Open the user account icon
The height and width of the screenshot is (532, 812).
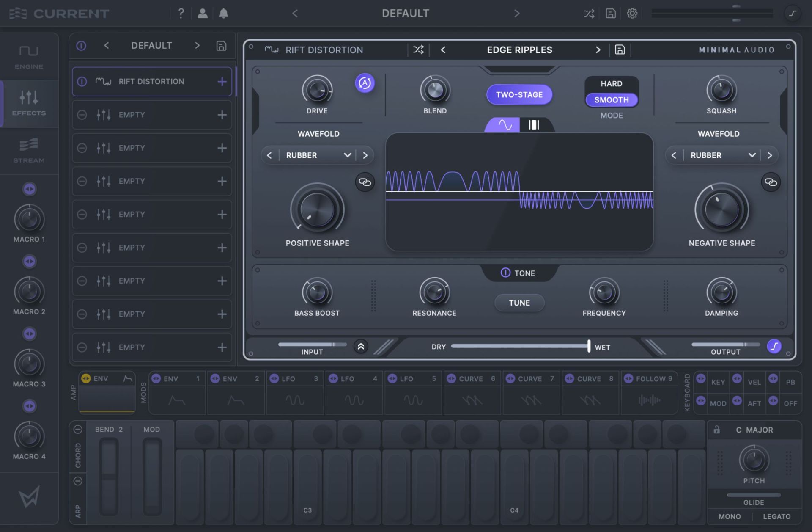point(203,13)
